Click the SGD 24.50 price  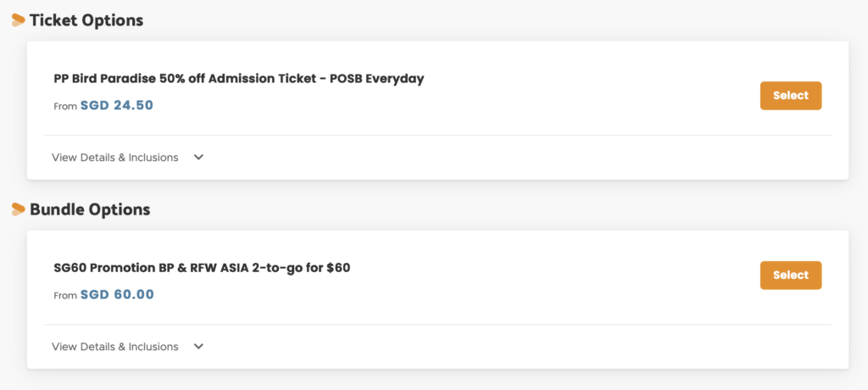[117, 106]
